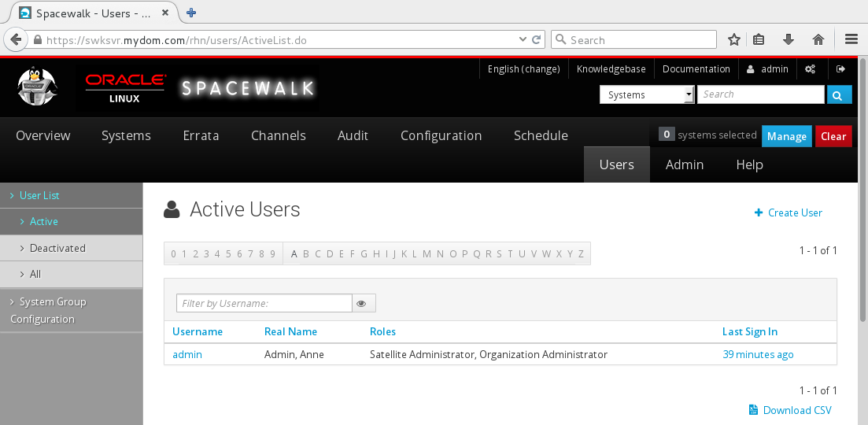Image resolution: width=868 pixels, height=425 pixels.
Task: Click the Create User link
Action: pyautogui.click(x=789, y=213)
